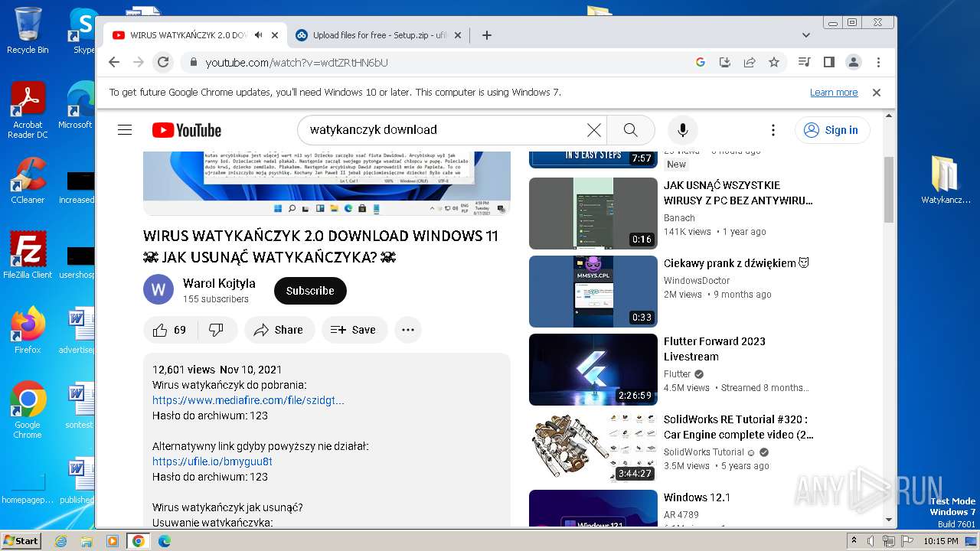This screenshot has height=551, width=980.
Task: Open Flutter Forward 2023 Livestream thumbnail
Action: pos(593,370)
